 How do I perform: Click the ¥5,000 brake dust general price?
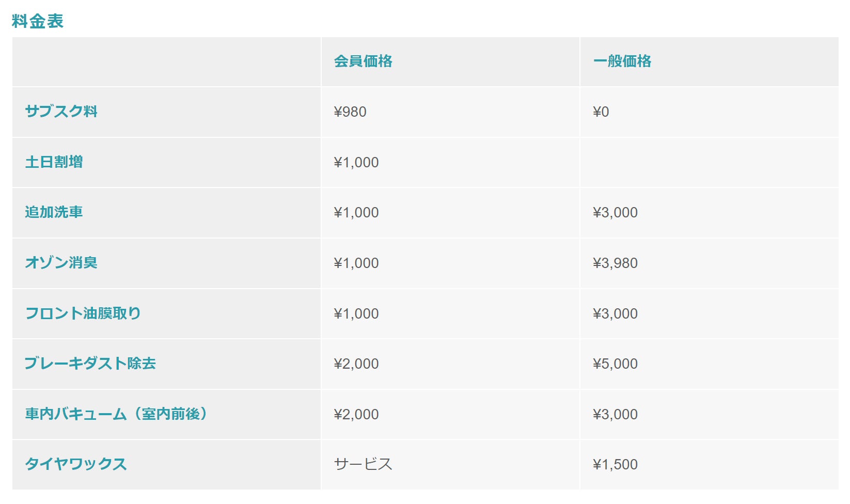pos(615,364)
